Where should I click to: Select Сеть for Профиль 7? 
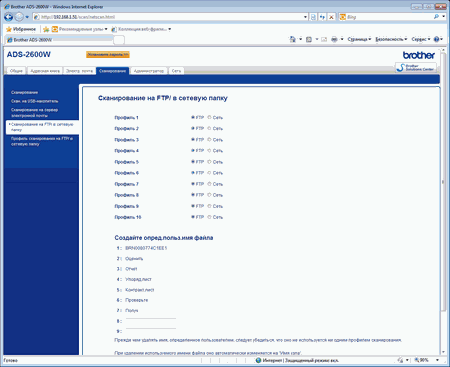209,184
